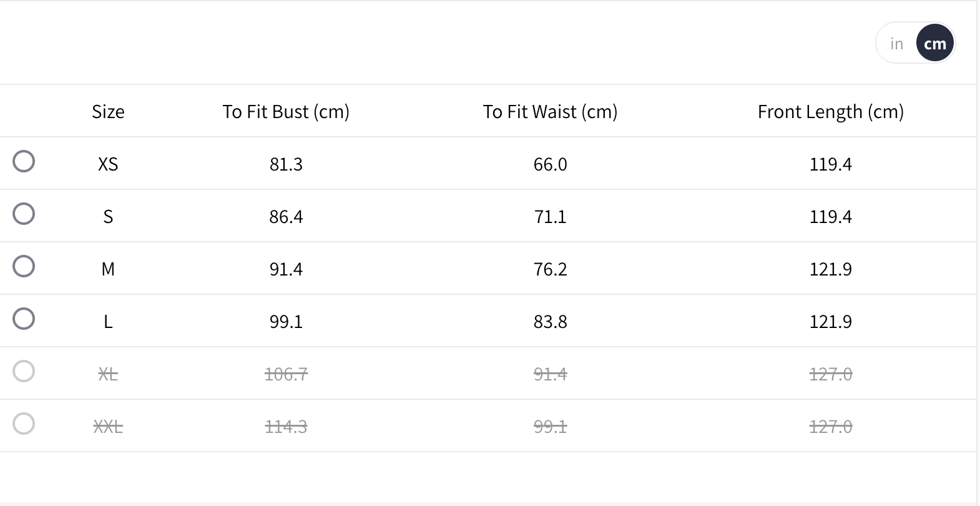Click the To Fit Bust column header

[286, 112]
